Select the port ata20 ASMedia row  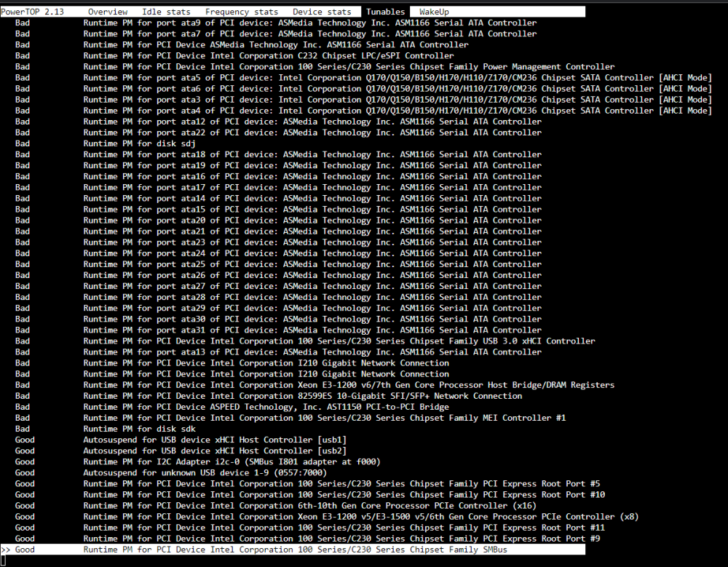[x=278, y=221]
